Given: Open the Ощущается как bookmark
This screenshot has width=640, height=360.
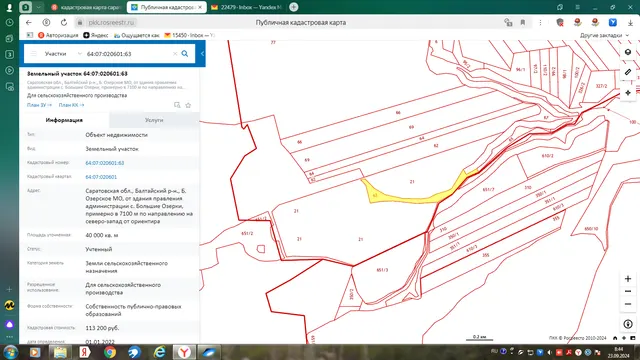Looking at the screenshot, I should [137, 36].
